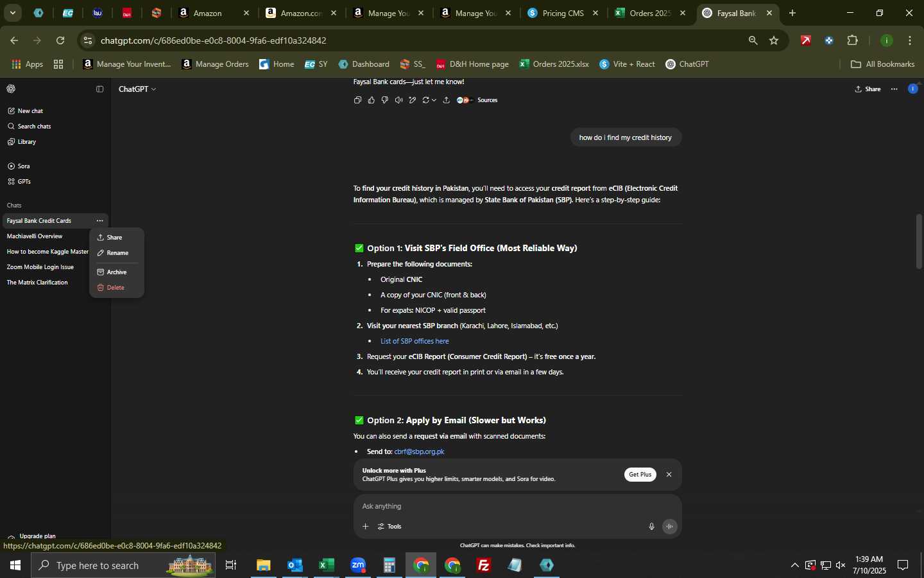This screenshot has height=578, width=924.
Task: Open the Vite + React bookmark
Action: click(628, 64)
